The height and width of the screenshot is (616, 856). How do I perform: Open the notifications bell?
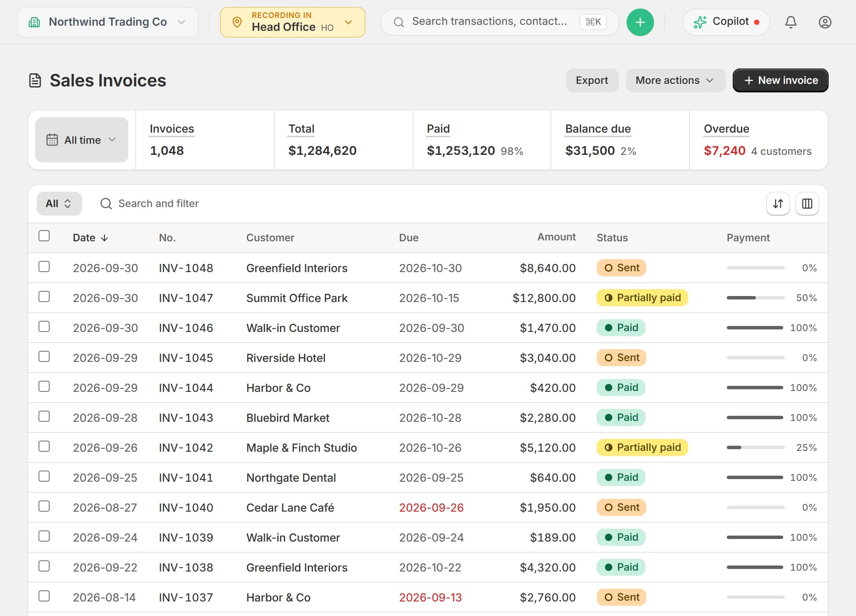(x=791, y=22)
